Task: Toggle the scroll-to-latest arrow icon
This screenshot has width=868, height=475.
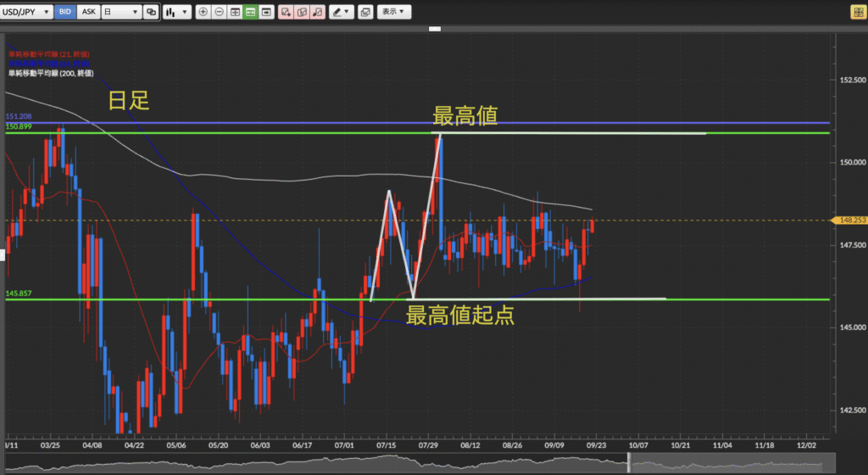Action: click(x=267, y=13)
